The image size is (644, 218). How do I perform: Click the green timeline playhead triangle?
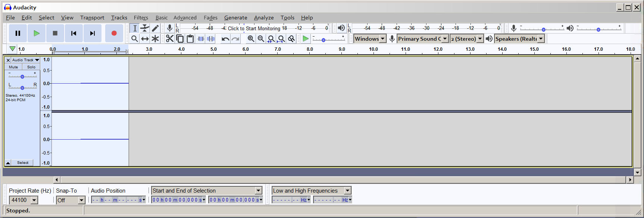tap(12, 49)
